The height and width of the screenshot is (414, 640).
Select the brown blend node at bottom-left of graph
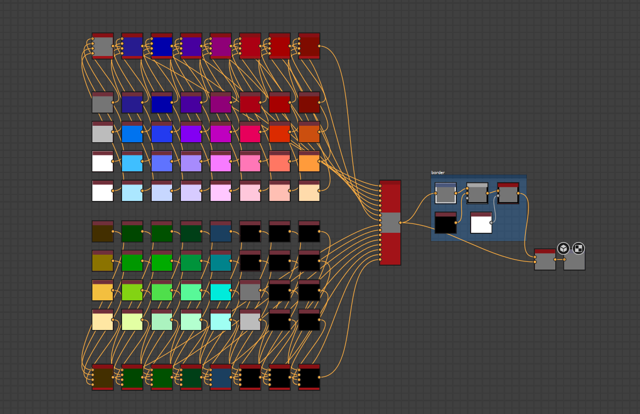102,378
